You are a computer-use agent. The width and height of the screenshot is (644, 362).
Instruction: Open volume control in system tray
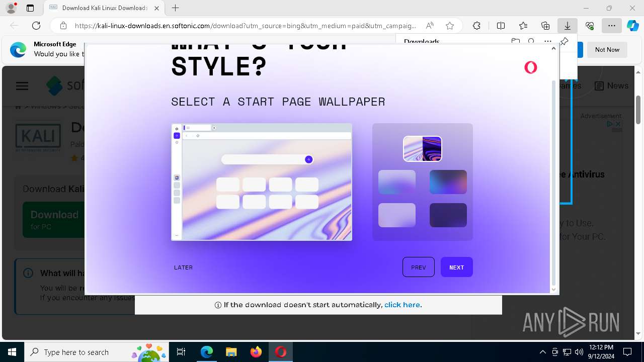(x=579, y=352)
